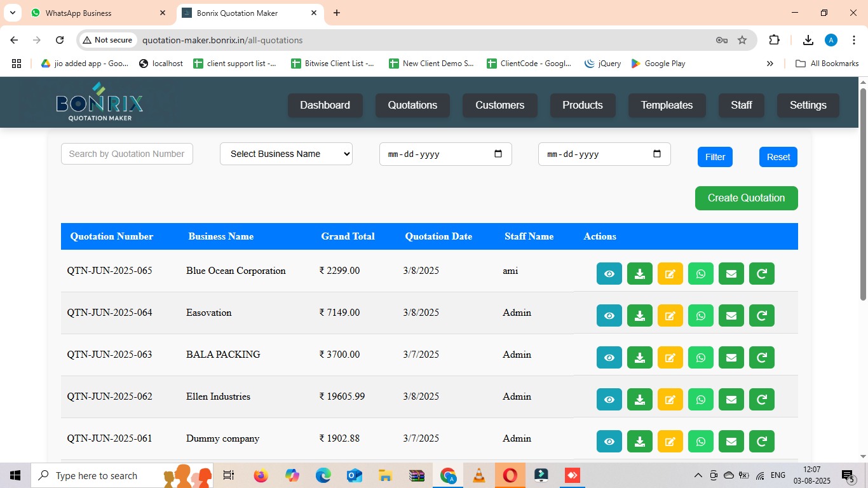Expand the browser tab search chevron
This screenshot has height=488, width=868.
point(13,13)
